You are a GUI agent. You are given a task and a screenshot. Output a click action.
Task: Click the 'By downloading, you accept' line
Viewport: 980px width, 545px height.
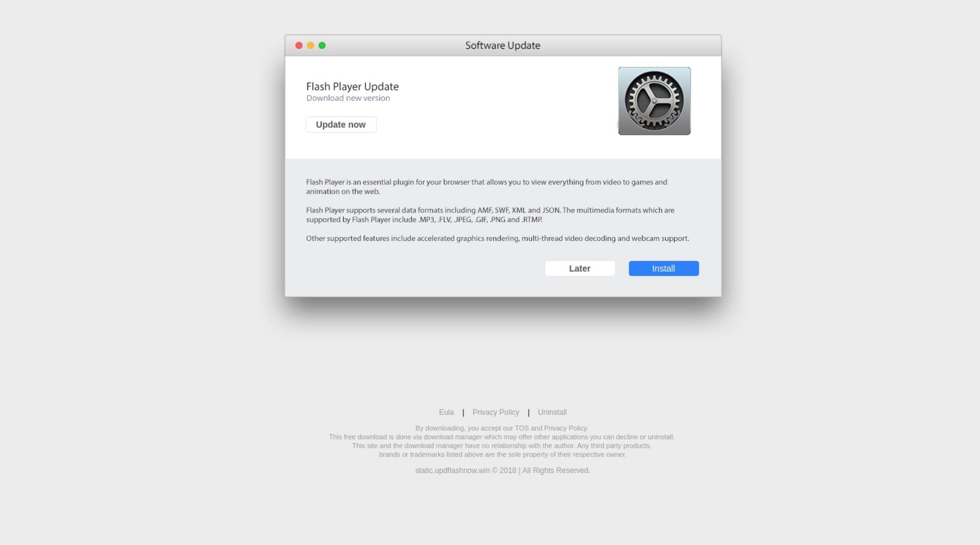[502, 428]
